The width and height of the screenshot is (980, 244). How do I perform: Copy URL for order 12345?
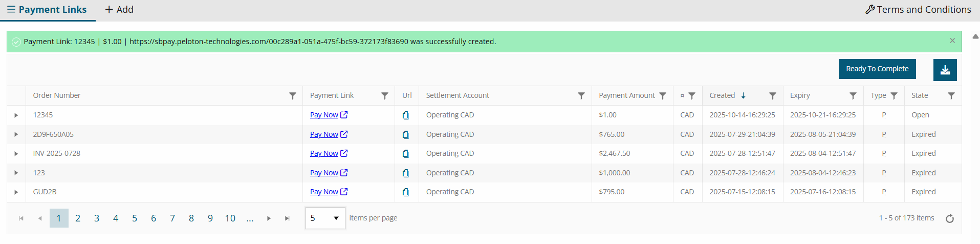[405, 115]
